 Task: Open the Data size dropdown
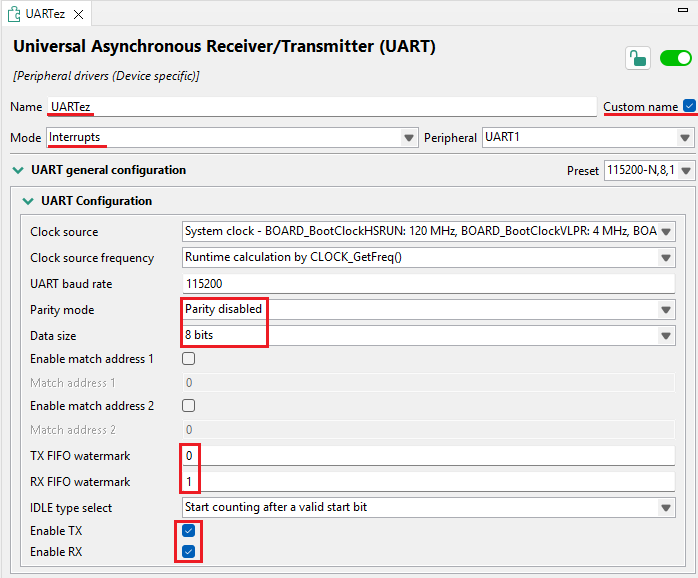pyautogui.click(x=667, y=336)
